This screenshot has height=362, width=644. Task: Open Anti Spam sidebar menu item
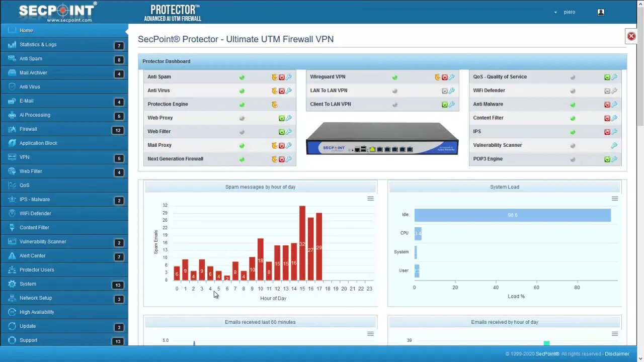(x=64, y=59)
